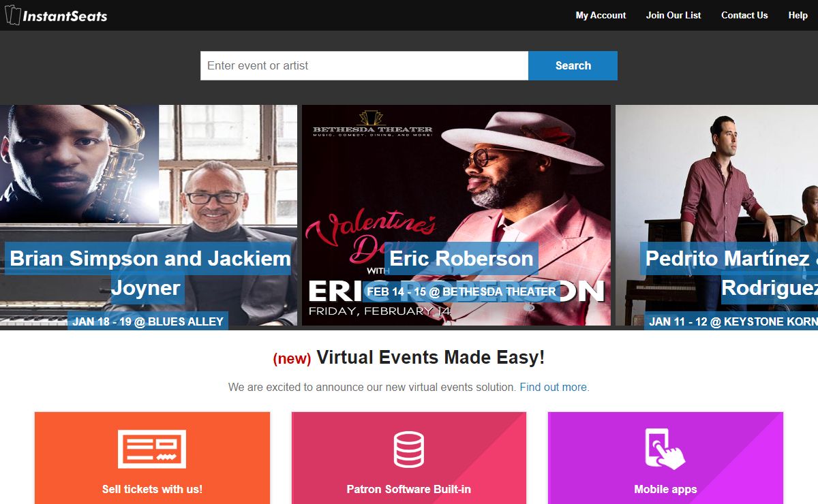Click the ticket icon on orange card
This screenshot has width=818, height=504.
(152, 449)
